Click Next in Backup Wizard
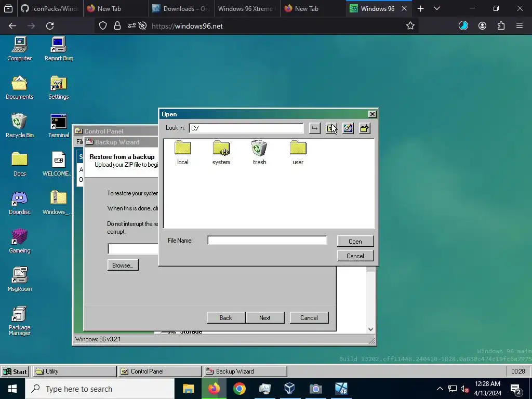Image resolution: width=532 pixels, height=399 pixels. click(x=264, y=317)
